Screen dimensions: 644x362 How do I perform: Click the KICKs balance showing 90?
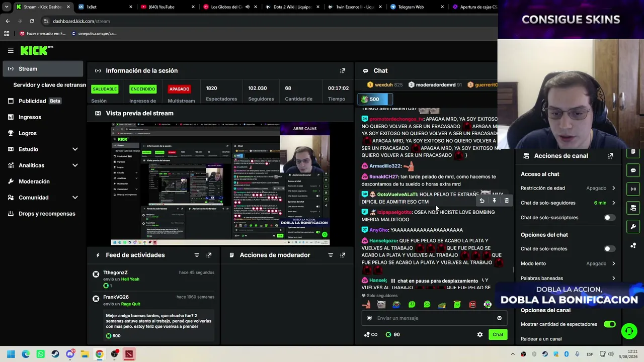pyautogui.click(x=392, y=334)
